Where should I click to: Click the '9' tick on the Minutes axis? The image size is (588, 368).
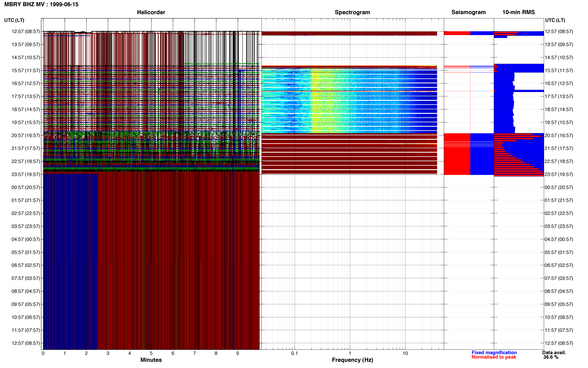coord(238,353)
